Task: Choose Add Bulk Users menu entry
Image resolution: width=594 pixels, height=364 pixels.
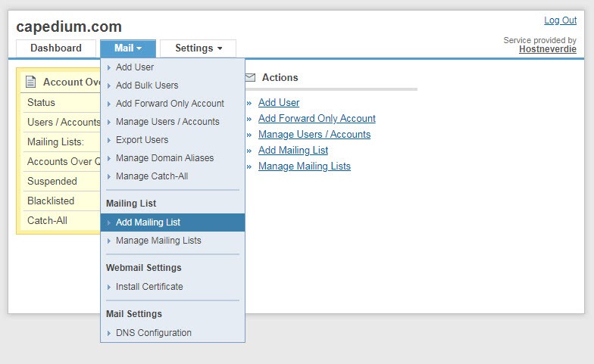Action: tap(147, 86)
